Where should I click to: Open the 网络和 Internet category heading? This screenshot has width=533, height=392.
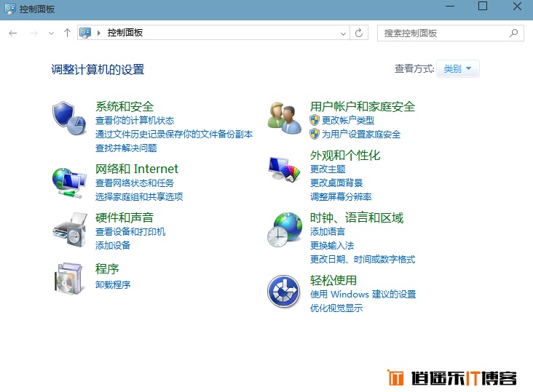(137, 169)
